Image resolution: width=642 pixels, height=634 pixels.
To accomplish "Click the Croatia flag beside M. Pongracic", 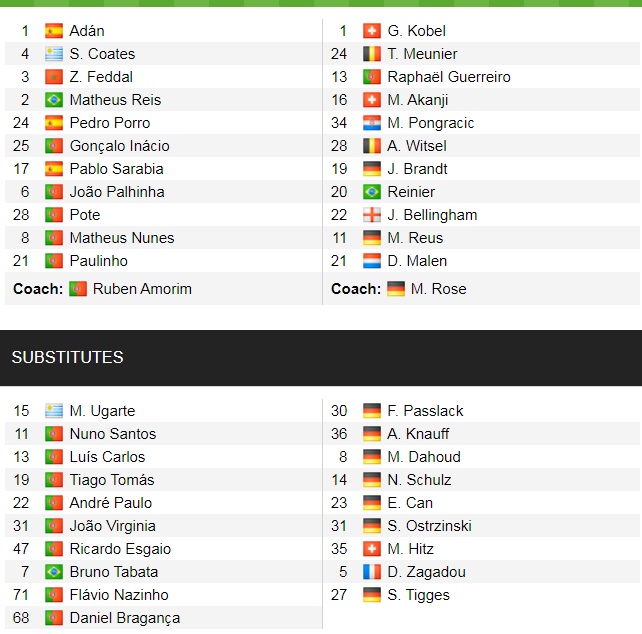I will [372, 123].
